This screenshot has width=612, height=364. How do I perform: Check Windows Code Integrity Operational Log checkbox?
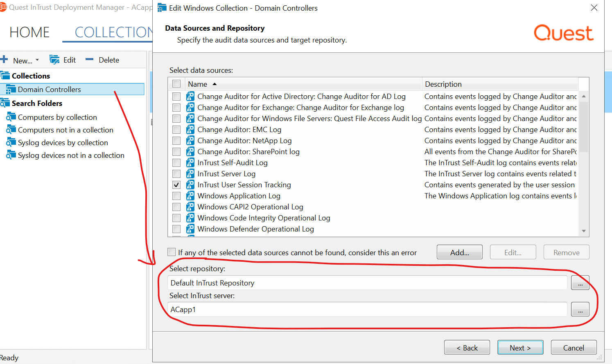coord(176,218)
